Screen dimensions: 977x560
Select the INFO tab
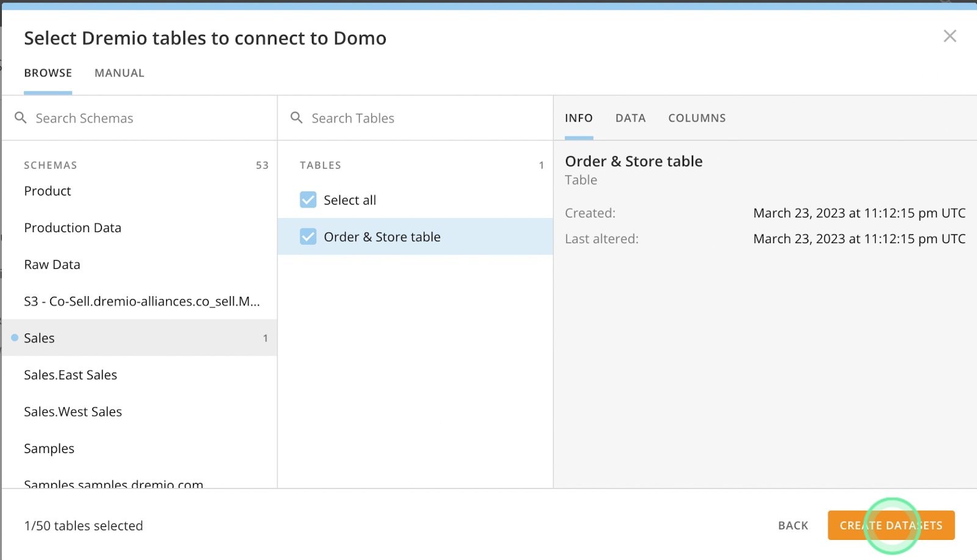click(x=578, y=118)
